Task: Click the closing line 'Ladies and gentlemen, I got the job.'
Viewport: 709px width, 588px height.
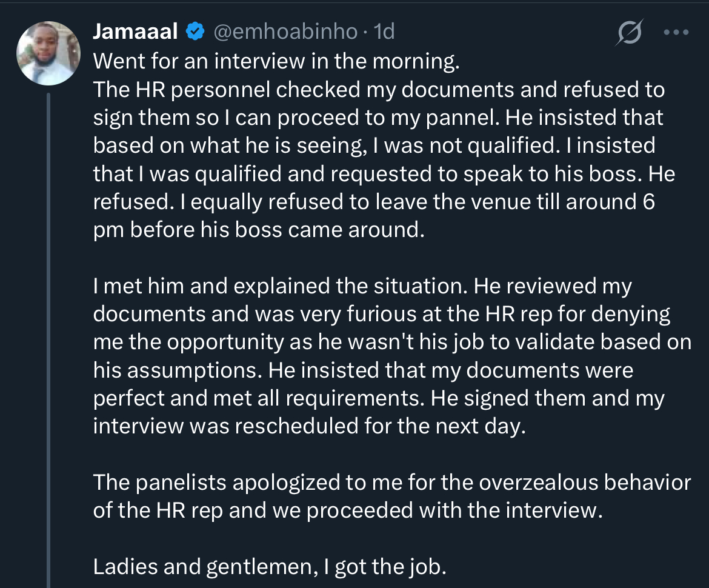Action: pos(270,567)
